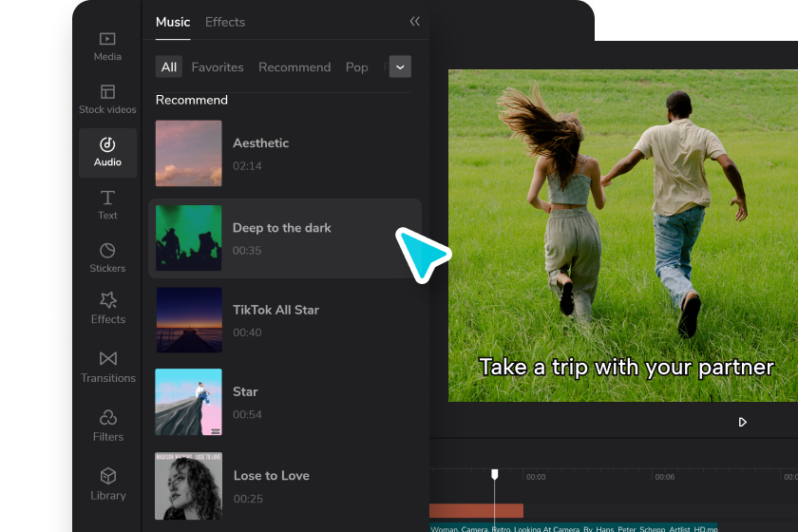Open the Effects sidebar icon
Image resolution: width=798 pixels, height=532 pixels.
[108, 309]
